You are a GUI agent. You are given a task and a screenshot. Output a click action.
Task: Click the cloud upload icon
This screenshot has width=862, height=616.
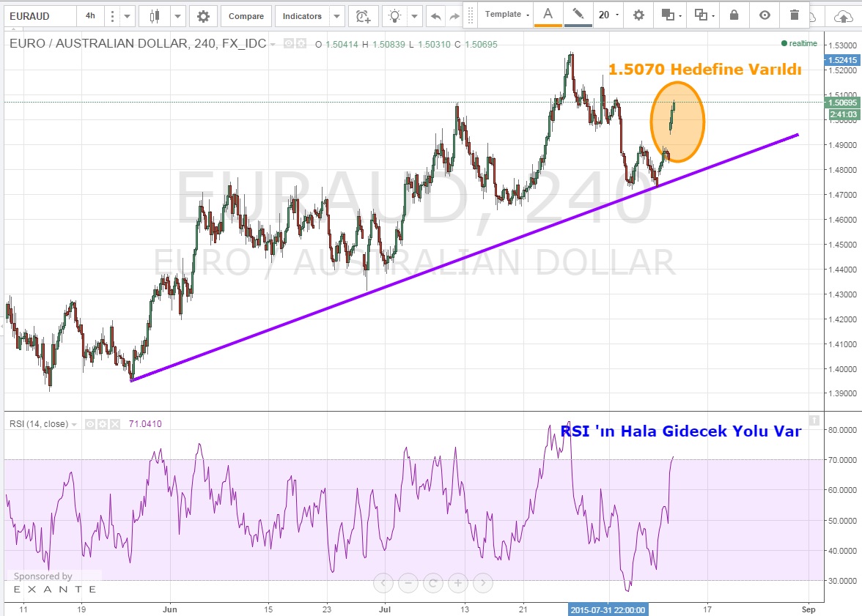point(843,15)
